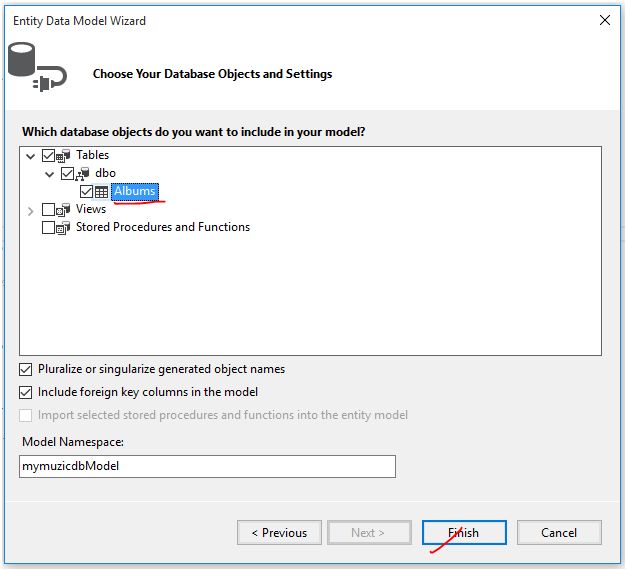
Task: Go back with the Previous button
Action: [x=279, y=533]
